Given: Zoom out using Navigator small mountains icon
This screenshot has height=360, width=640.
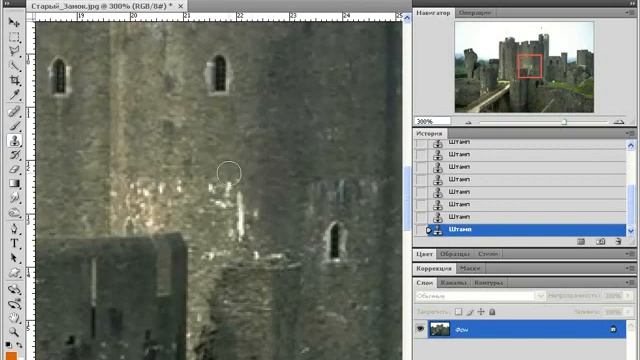Looking at the screenshot, I should [469, 122].
